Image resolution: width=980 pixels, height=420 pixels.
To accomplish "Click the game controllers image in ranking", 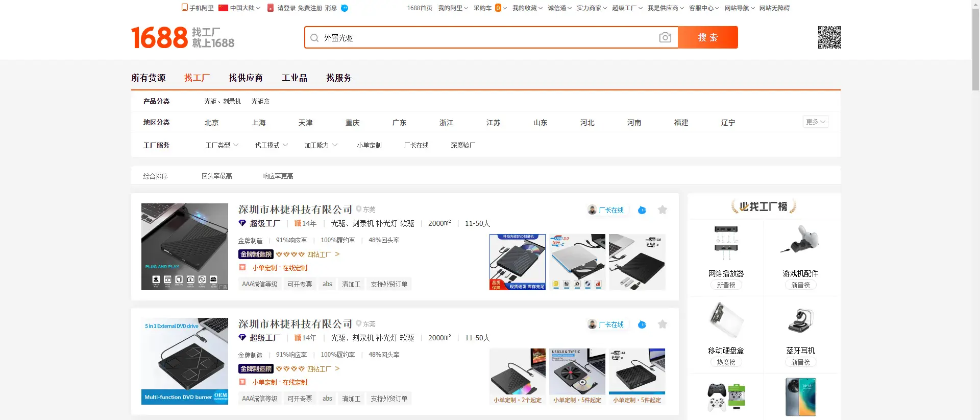I will click(x=726, y=398).
